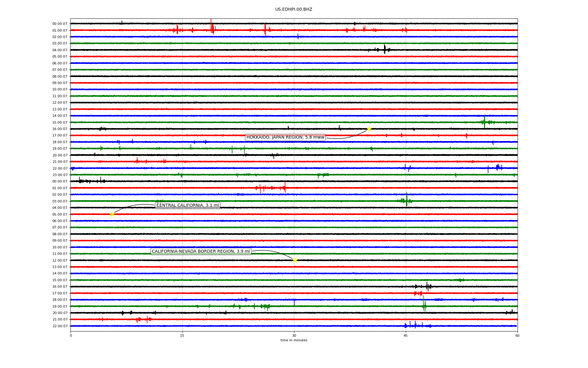588x368 pixels.
Task: Click the CALIFORNIA-NEVADA BORDER REGION 3.9 ml label
Action: point(201,251)
